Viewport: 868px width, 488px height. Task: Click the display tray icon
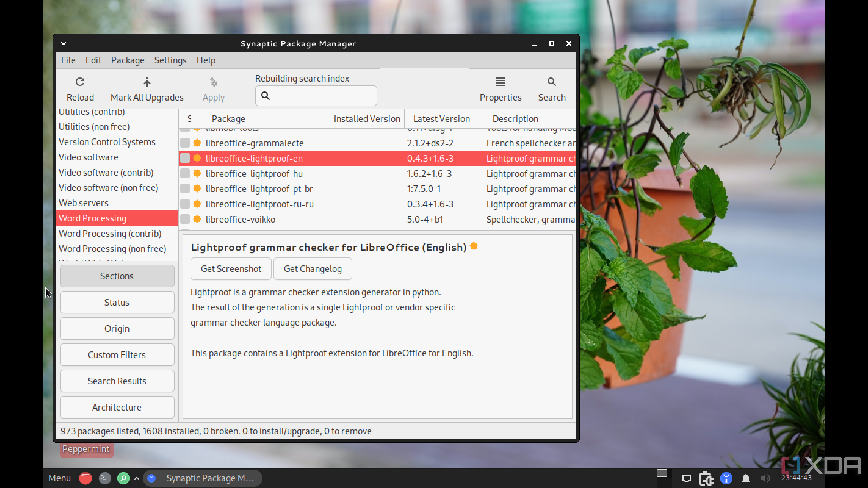686,478
